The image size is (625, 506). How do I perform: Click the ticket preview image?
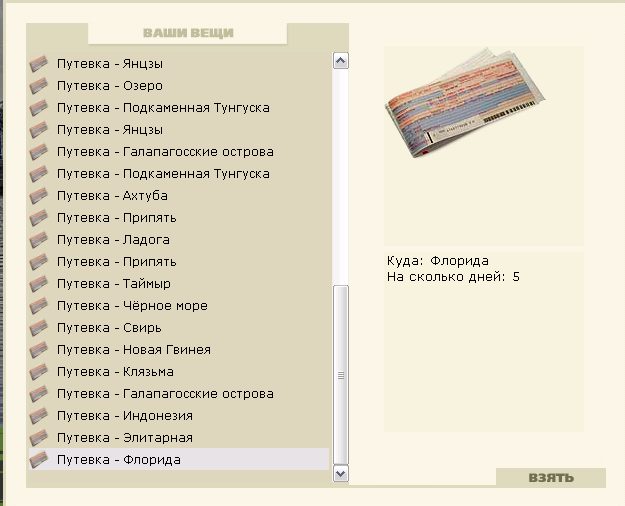[465, 103]
